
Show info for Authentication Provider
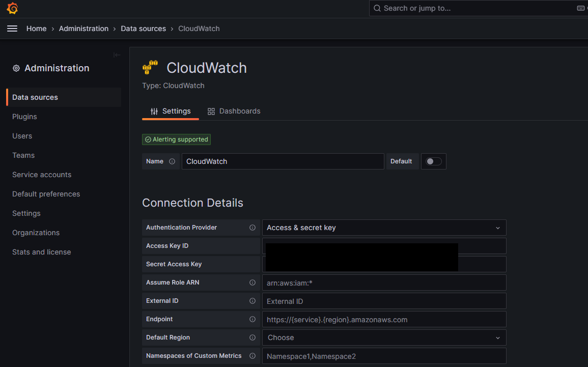coord(253,228)
